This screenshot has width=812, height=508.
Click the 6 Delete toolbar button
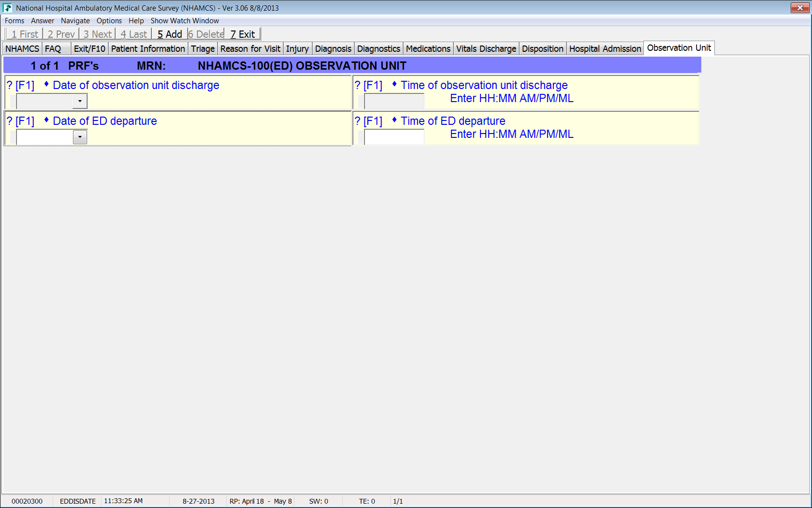[x=206, y=34]
